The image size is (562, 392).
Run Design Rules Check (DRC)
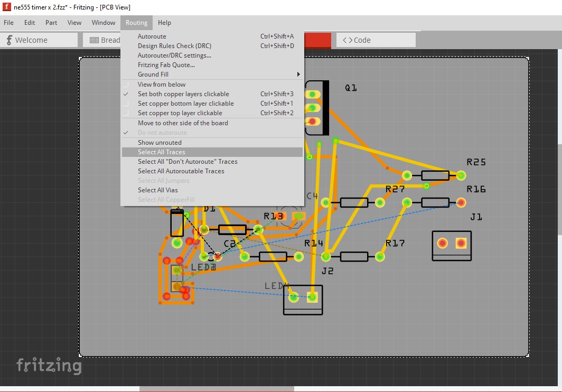point(174,46)
